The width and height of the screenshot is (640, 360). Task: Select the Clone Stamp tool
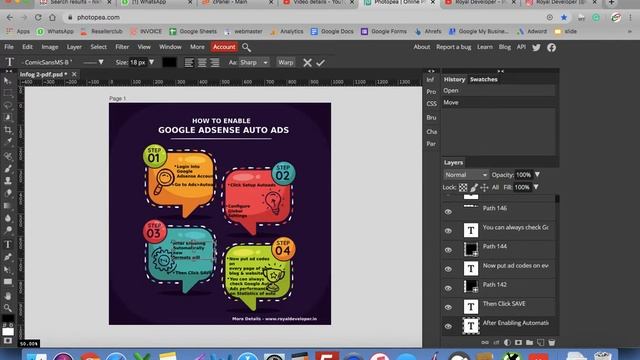click(7, 180)
